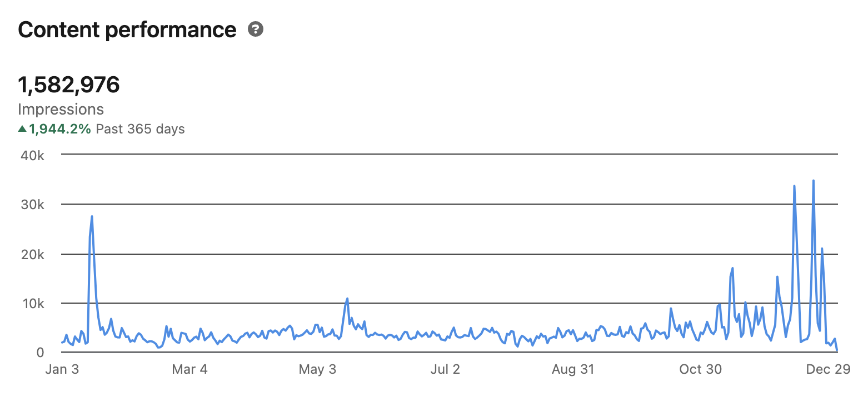868x396 pixels.
Task: Open the Content performance help icon
Action: pyautogui.click(x=256, y=29)
